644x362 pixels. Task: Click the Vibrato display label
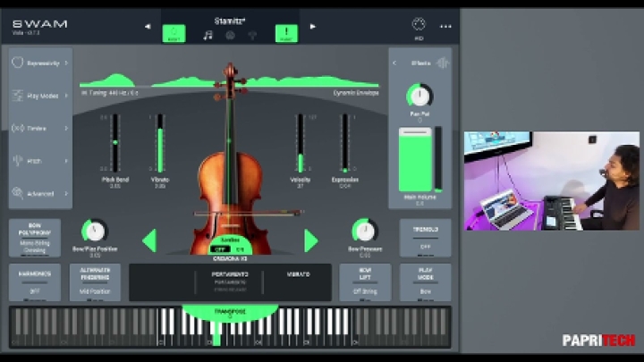(298, 274)
